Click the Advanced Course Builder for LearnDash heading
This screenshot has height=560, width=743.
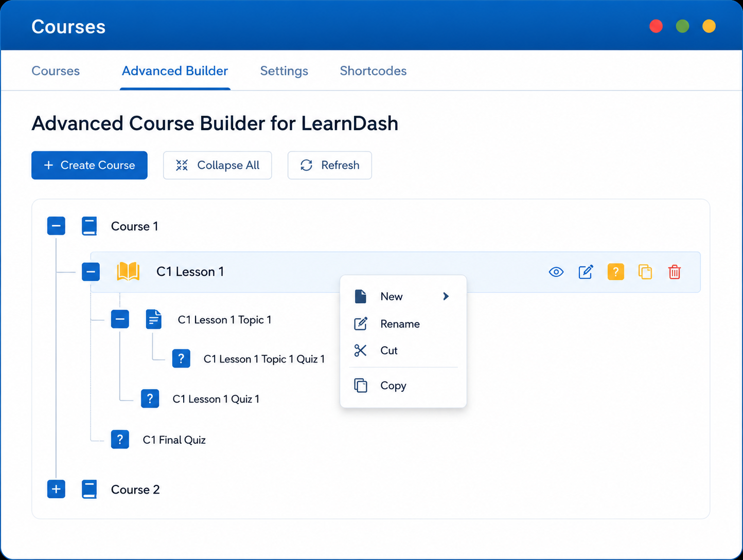[215, 123]
